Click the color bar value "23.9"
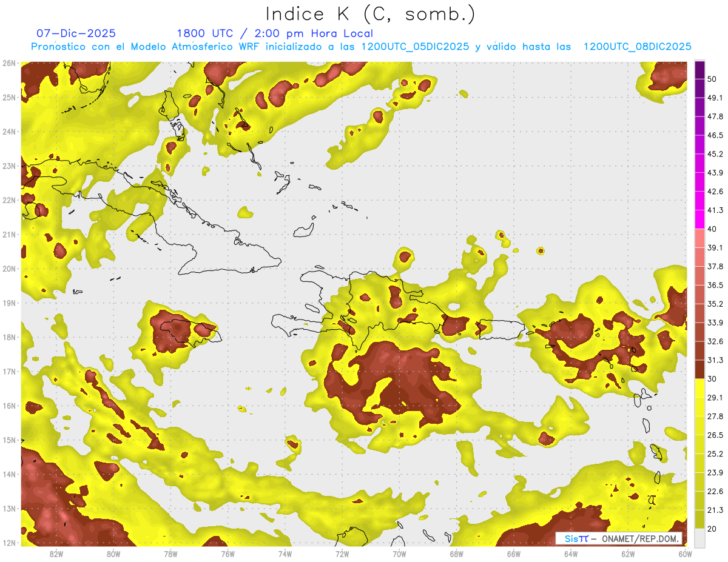The width and height of the screenshot is (728, 562). coord(715,473)
